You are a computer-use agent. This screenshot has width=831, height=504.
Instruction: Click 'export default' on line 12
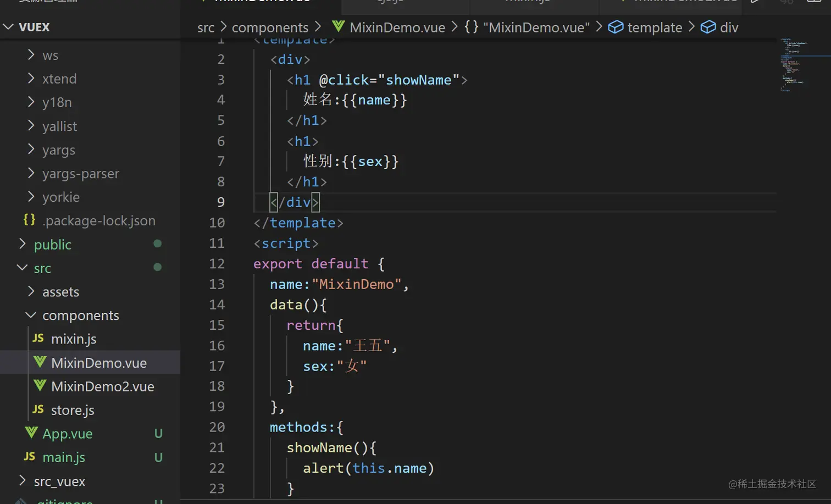[311, 264]
